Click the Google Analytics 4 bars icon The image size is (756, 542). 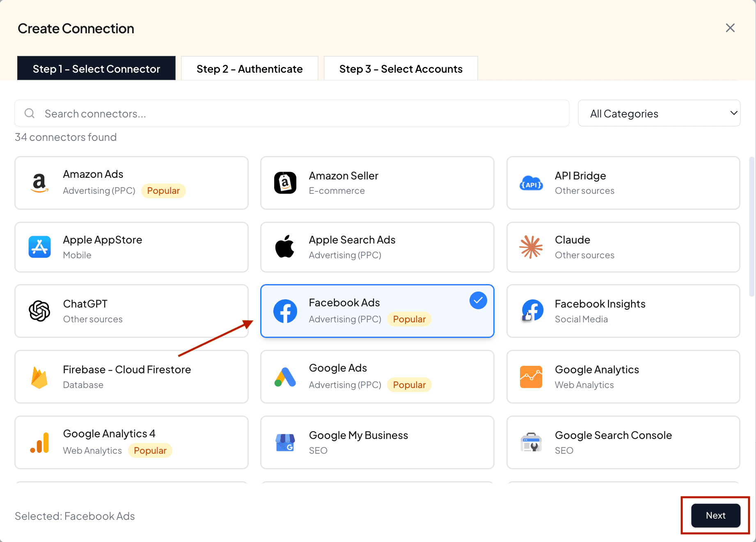(40, 443)
